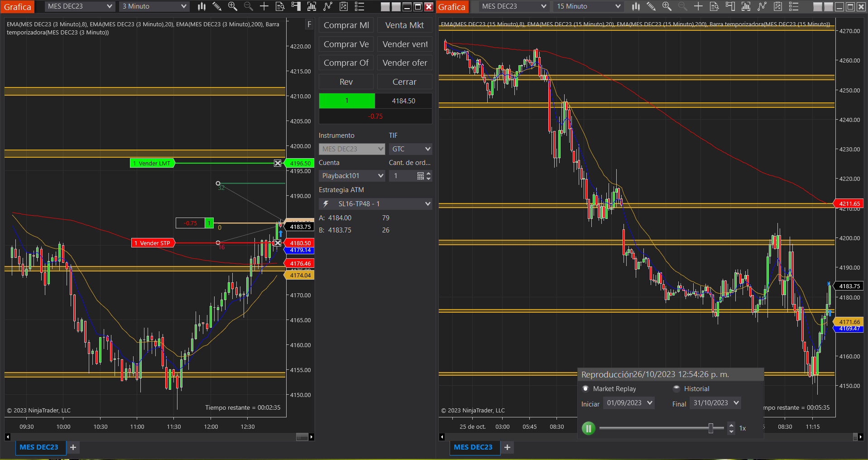Open chart properties list in 3 Minuto chart
This screenshot has width=868, height=460.
tap(359, 6)
